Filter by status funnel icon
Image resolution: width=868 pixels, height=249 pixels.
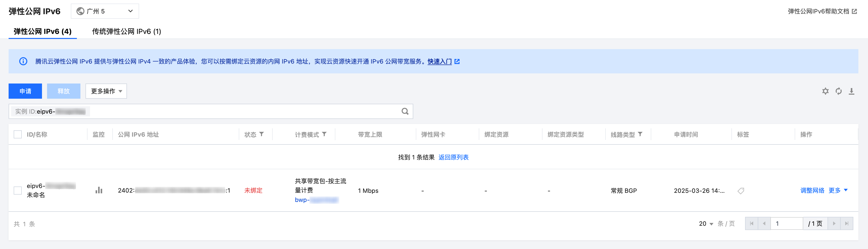tap(262, 134)
